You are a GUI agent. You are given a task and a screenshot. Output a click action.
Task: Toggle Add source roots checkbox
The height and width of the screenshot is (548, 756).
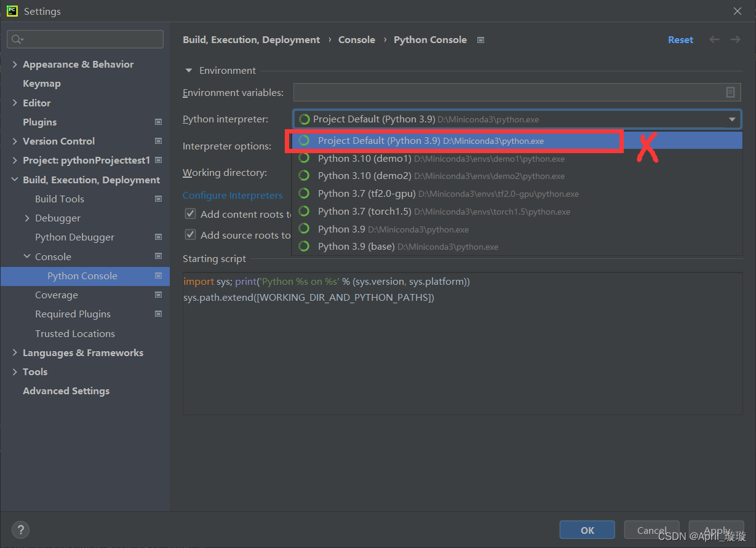191,235
